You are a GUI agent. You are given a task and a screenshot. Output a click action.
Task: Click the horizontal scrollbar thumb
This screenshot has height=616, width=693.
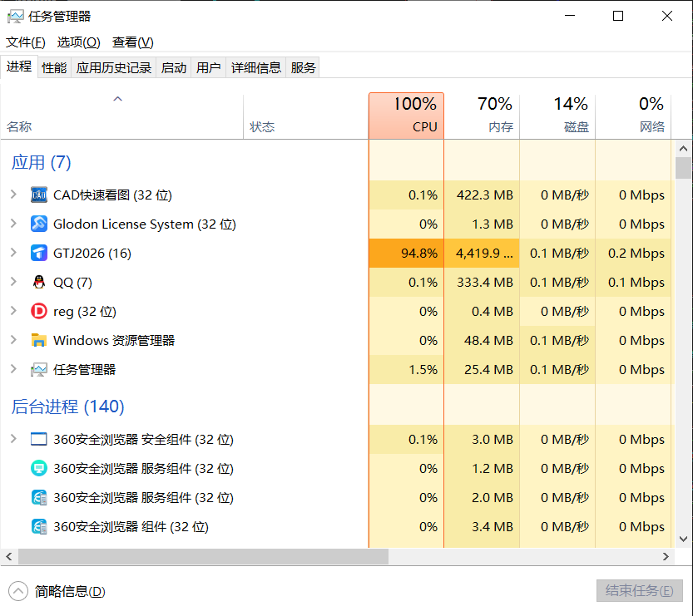[x=203, y=556]
